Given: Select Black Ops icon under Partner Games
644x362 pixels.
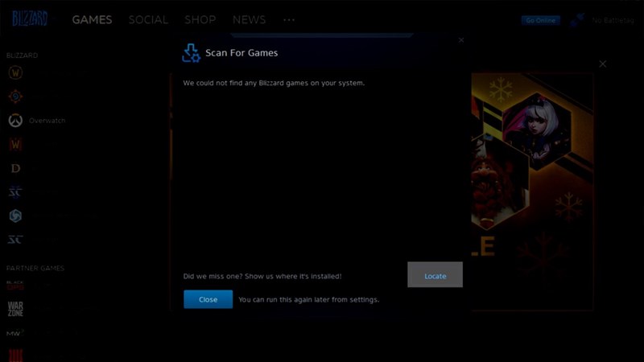Looking at the screenshot, I should click(x=15, y=286).
